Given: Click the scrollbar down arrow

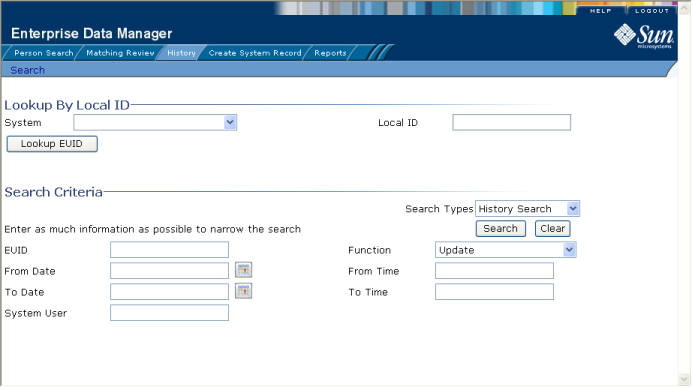Looking at the screenshot, I should (x=684, y=379).
